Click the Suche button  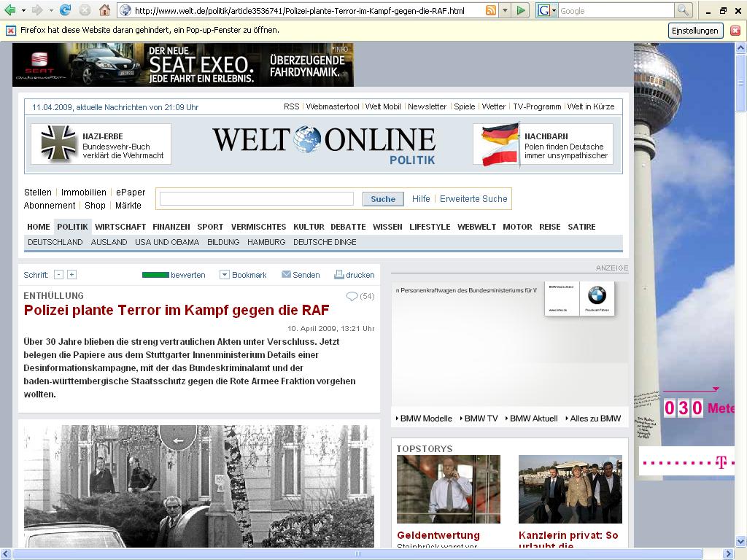click(x=383, y=199)
